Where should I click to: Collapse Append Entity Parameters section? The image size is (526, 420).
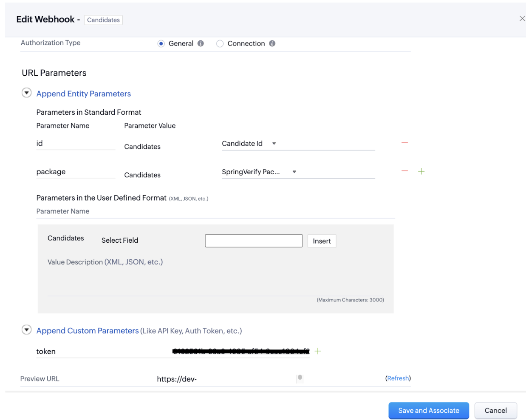point(27,93)
